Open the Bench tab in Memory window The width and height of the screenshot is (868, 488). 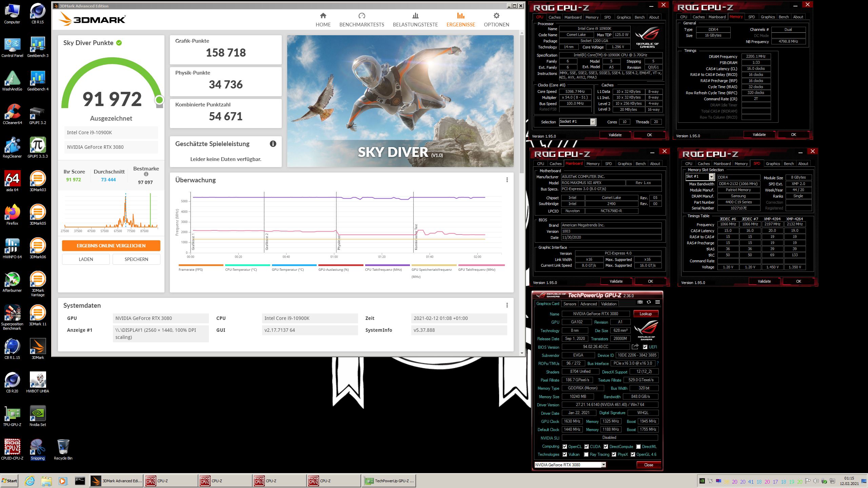(x=784, y=17)
